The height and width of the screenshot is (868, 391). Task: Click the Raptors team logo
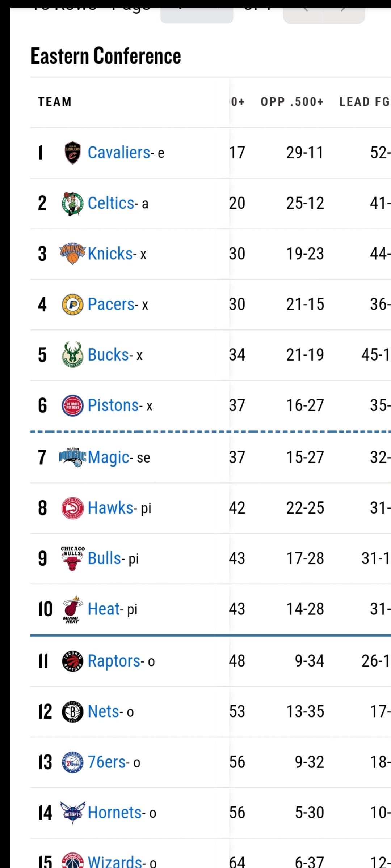coord(72,661)
